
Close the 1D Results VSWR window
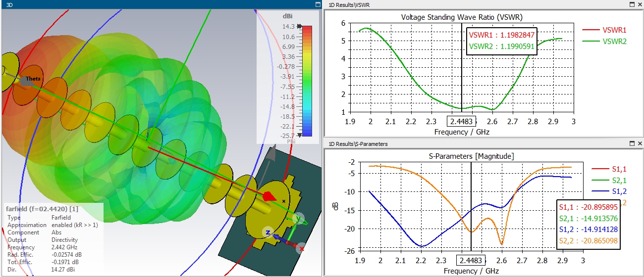(x=640, y=4)
